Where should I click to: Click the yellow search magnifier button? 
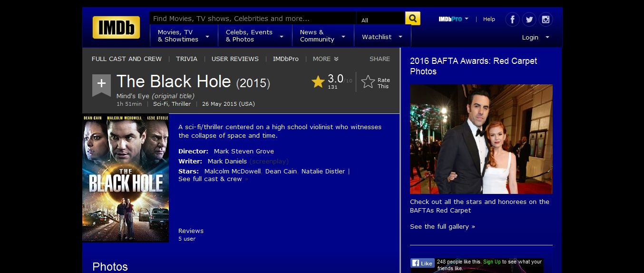click(x=413, y=19)
